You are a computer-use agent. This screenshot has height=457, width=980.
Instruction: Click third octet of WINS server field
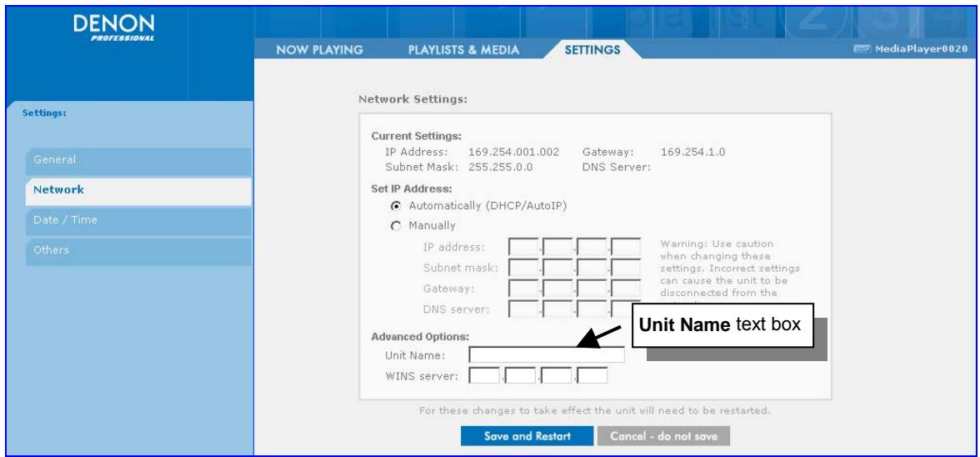pyautogui.click(x=557, y=376)
